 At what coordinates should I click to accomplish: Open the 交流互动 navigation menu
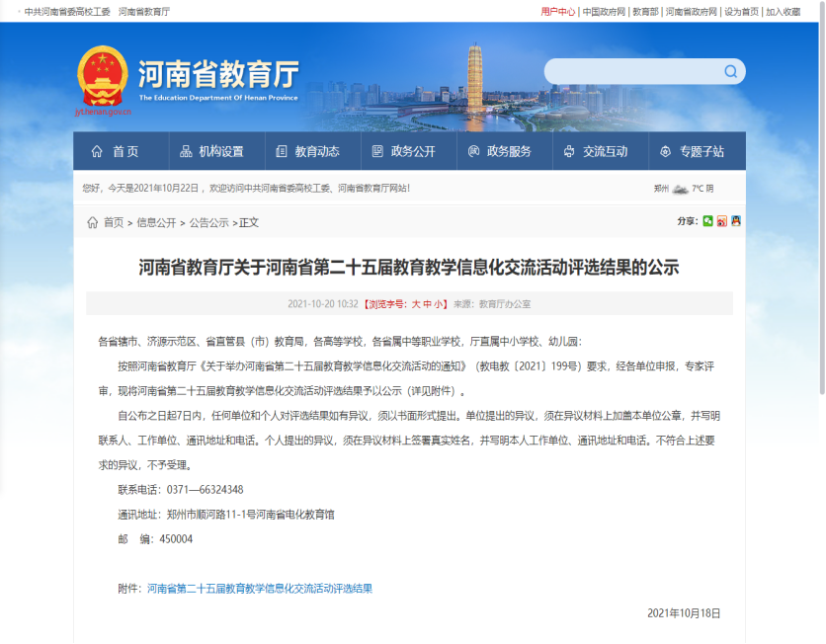(x=595, y=151)
